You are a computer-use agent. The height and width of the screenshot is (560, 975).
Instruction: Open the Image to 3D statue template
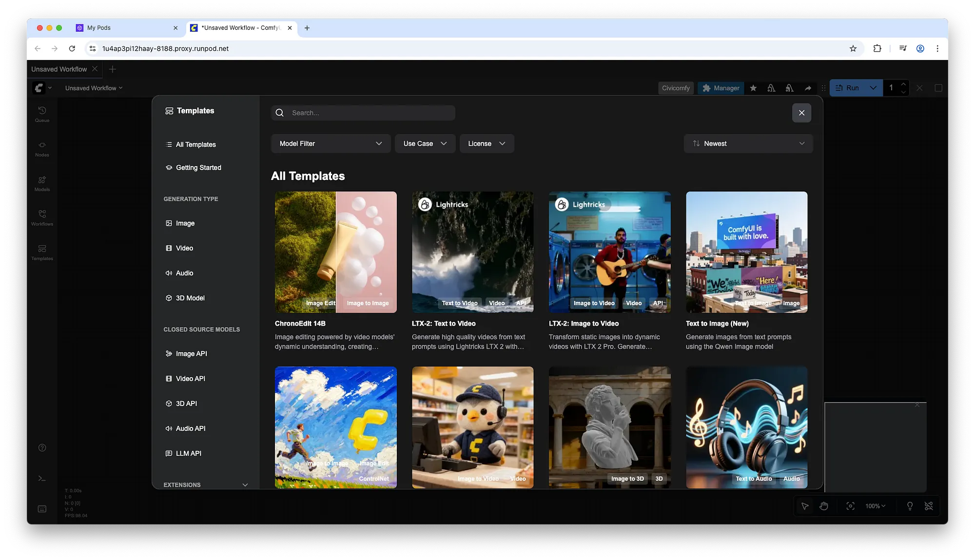click(x=609, y=427)
